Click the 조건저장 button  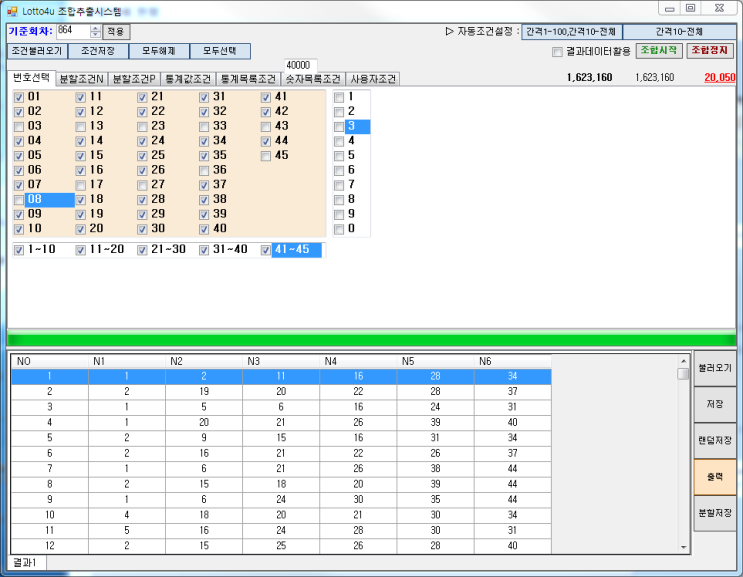[98, 51]
